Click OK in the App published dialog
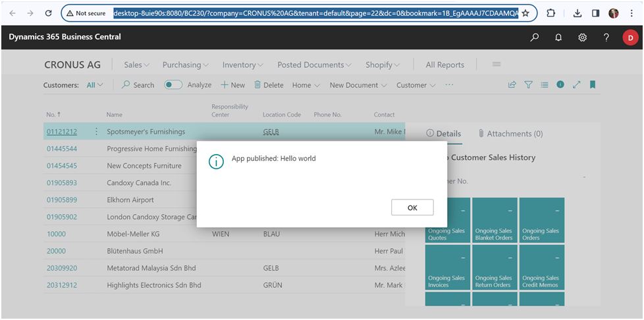This screenshot has height=320, width=644. pos(412,207)
